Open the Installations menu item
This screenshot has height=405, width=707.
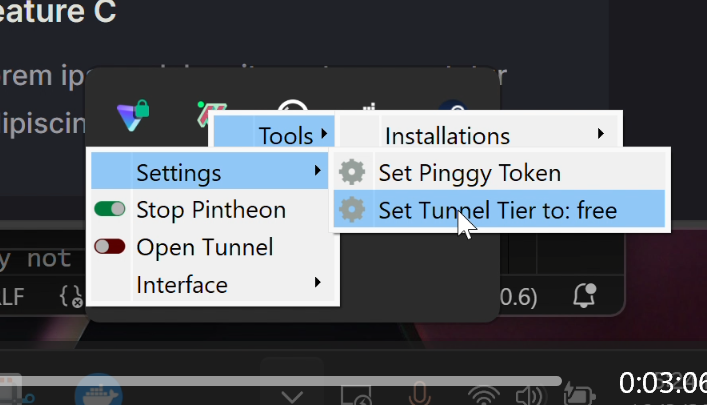tap(447, 136)
